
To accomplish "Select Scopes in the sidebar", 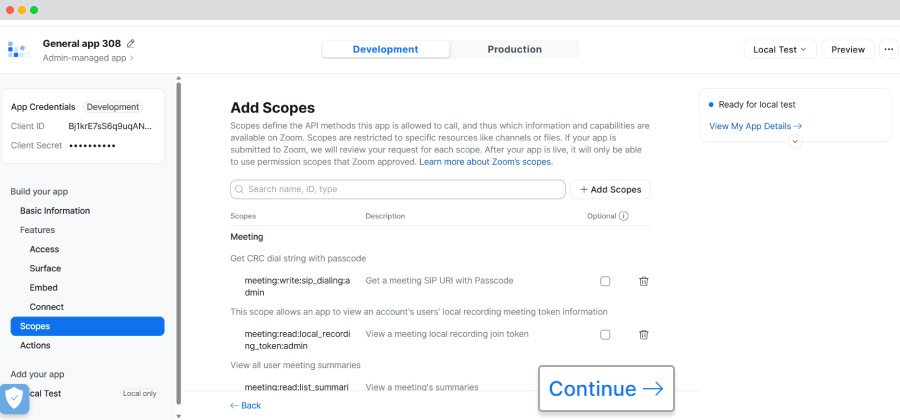I will [x=87, y=326].
